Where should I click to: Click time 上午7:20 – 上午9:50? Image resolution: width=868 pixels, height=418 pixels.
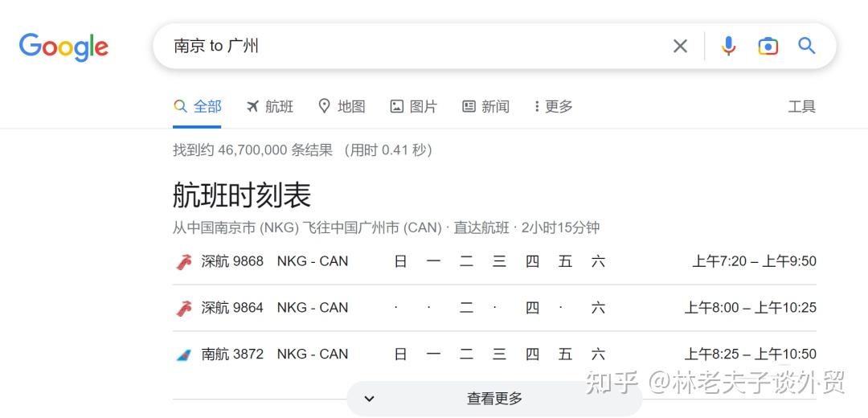754,261
